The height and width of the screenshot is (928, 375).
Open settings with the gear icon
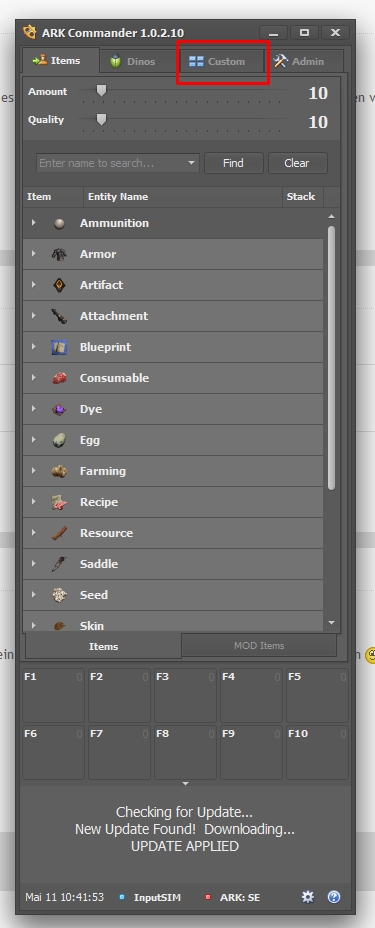click(x=308, y=897)
